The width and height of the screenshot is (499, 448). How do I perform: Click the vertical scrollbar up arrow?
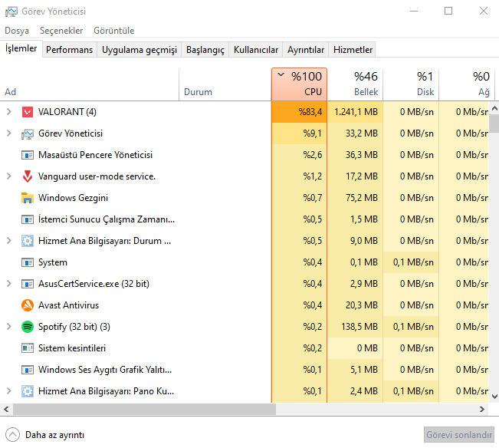click(x=494, y=108)
